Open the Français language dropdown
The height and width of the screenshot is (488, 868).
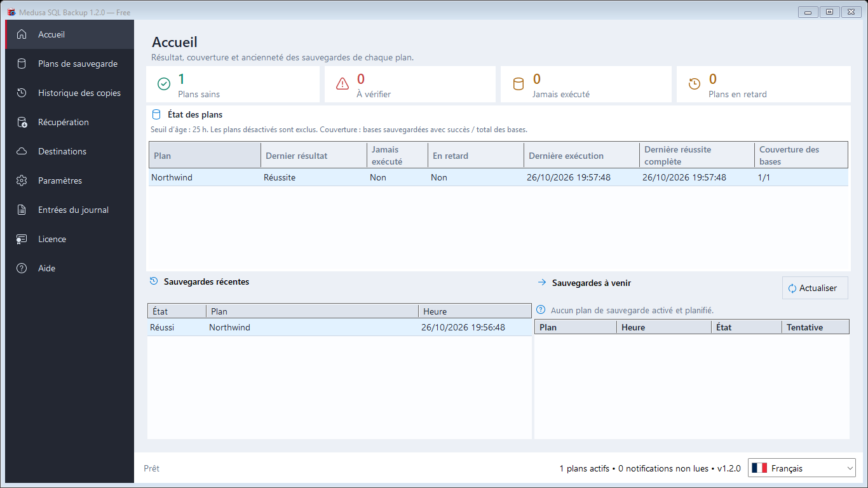[802, 468]
